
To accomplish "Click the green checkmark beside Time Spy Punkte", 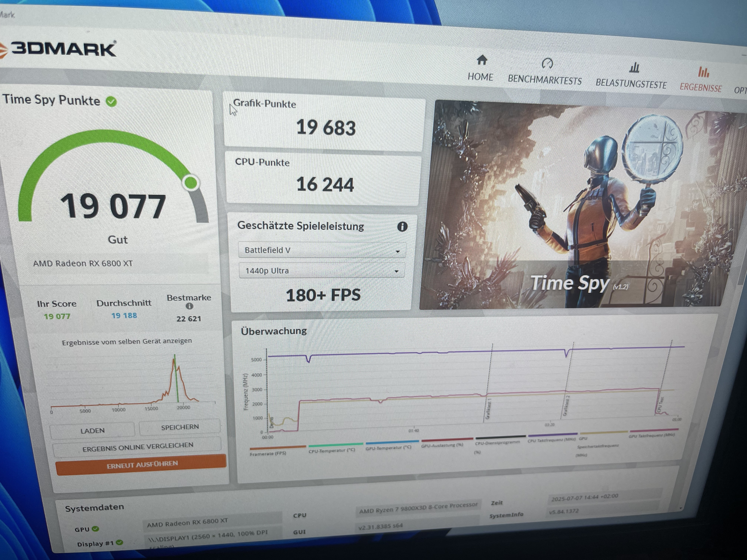I will pyautogui.click(x=111, y=101).
